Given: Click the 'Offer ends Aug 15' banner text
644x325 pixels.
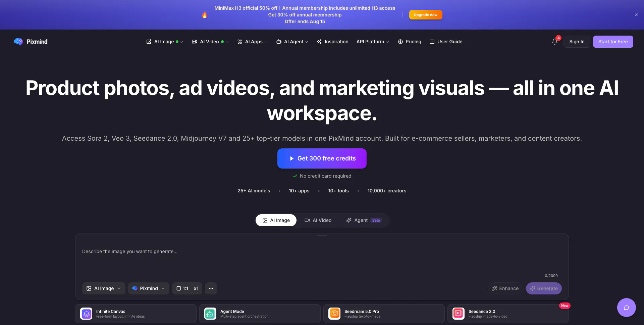Looking at the screenshot, I should tap(305, 21).
